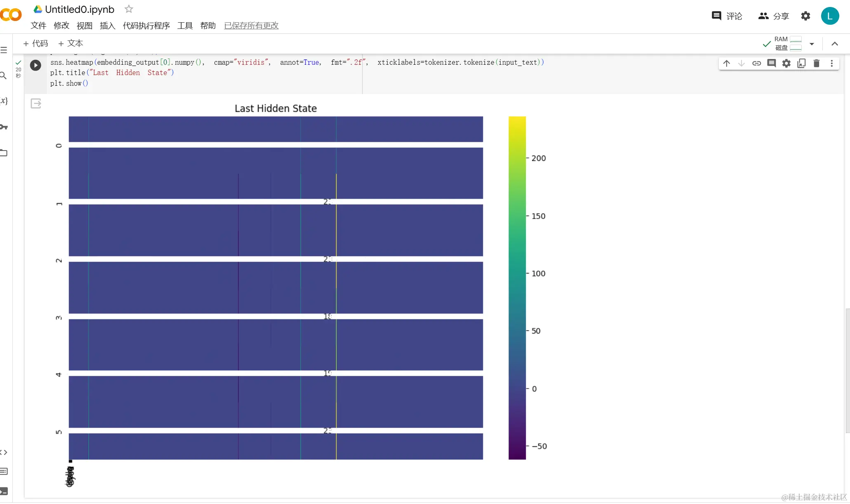The image size is (850, 504).
Task: Star the Untitled0.ipynb notebook
Action: (x=129, y=9)
